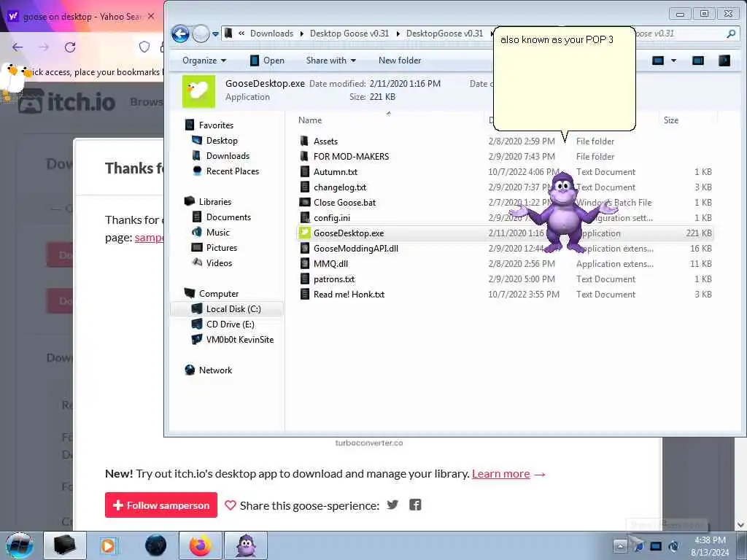The height and width of the screenshot is (560, 747).
Task: Click the itch.io logo in browser
Action: pos(67,101)
